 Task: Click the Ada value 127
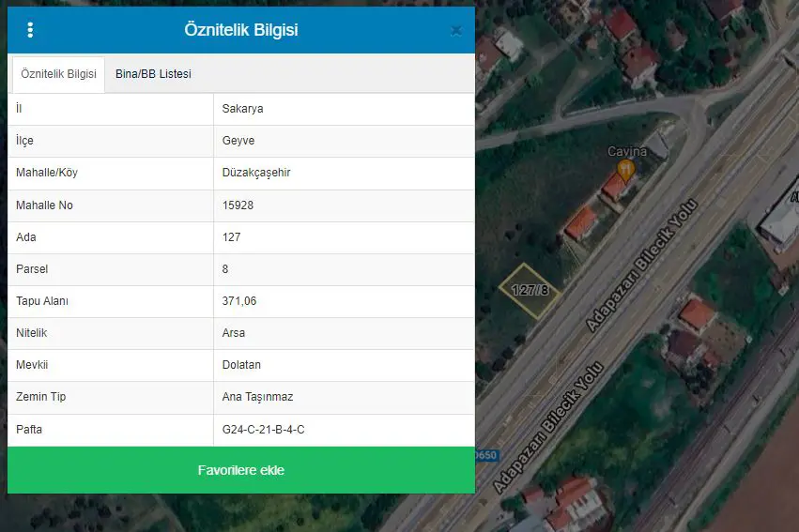pyautogui.click(x=231, y=237)
